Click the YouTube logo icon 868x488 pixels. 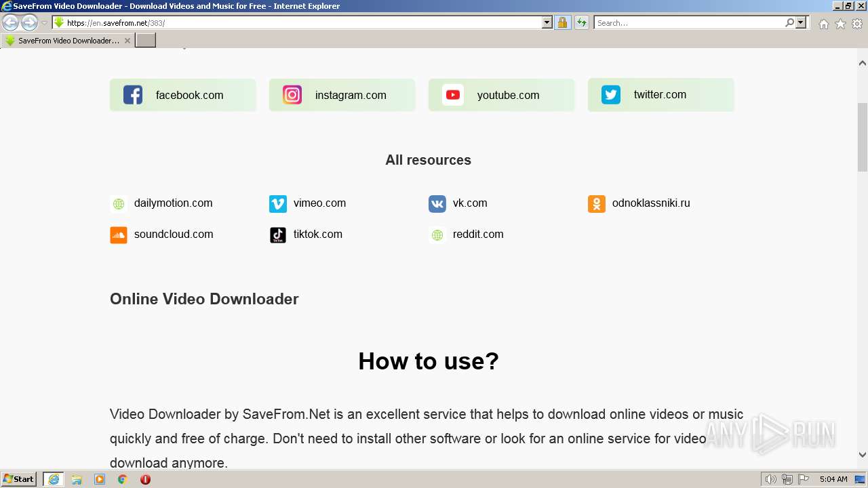(453, 95)
